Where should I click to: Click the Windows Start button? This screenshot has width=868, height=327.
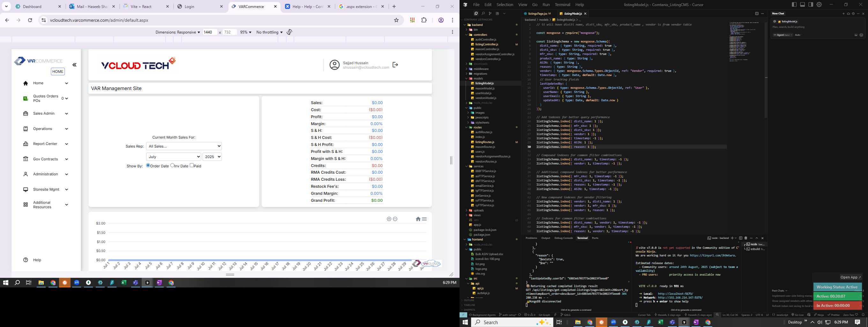tap(465, 322)
